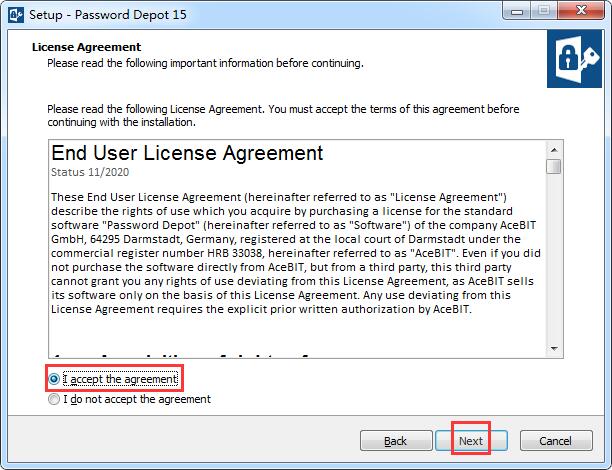This screenshot has width=612, height=470.
Task: Select the 'I accept the agreement' radio button
Action: click(x=54, y=379)
